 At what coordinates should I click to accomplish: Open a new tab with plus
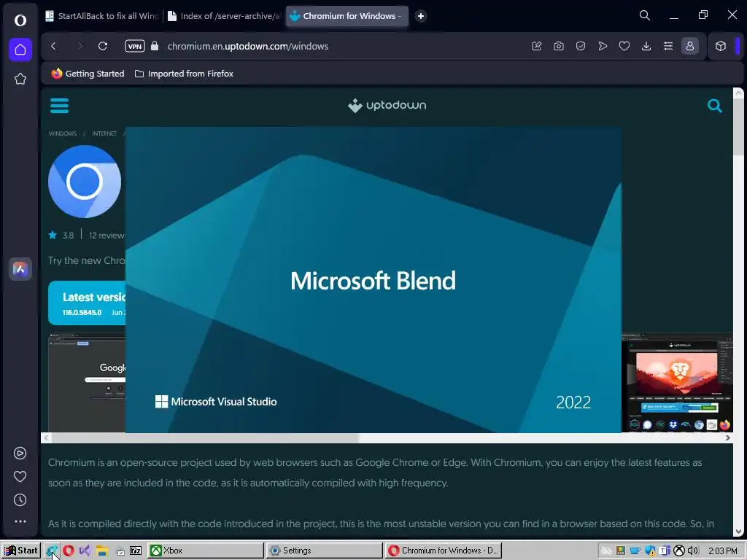coord(421,16)
